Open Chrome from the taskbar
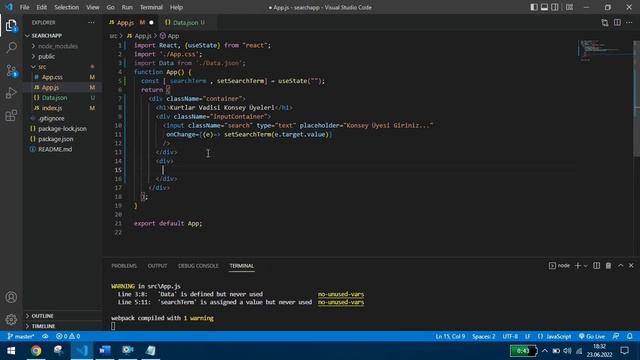This screenshot has height=360, width=640. (36, 351)
